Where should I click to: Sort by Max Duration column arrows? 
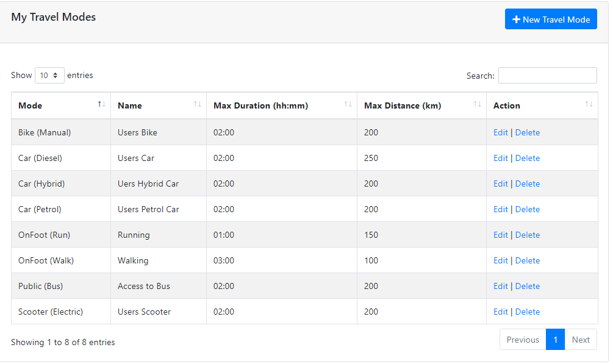pyautogui.click(x=348, y=104)
